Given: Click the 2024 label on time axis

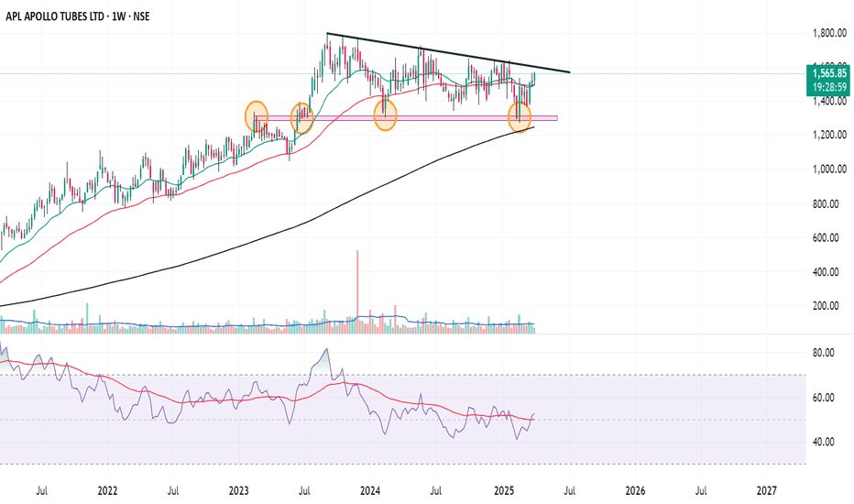Looking at the screenshot, I should click(370, 491).
